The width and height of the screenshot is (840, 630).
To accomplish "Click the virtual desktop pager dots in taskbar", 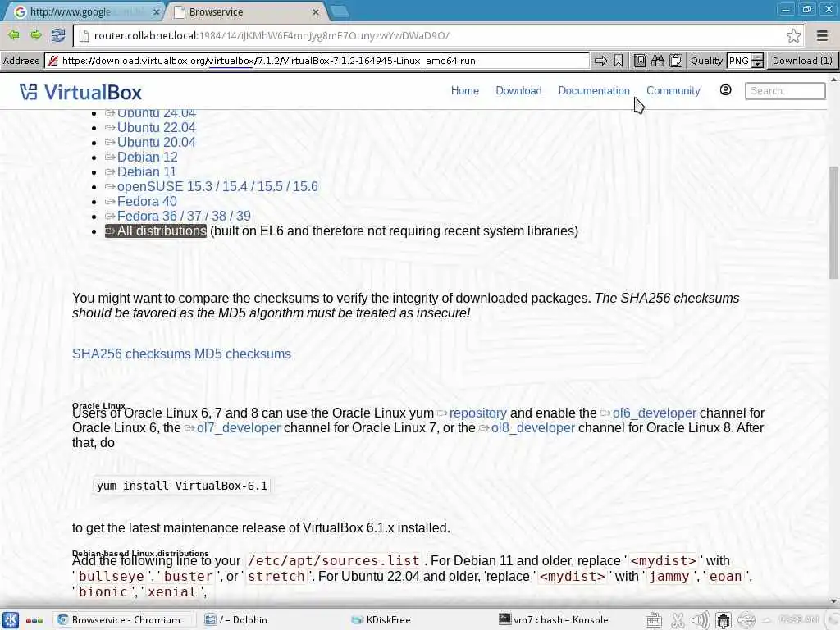I will coord(34,620).
